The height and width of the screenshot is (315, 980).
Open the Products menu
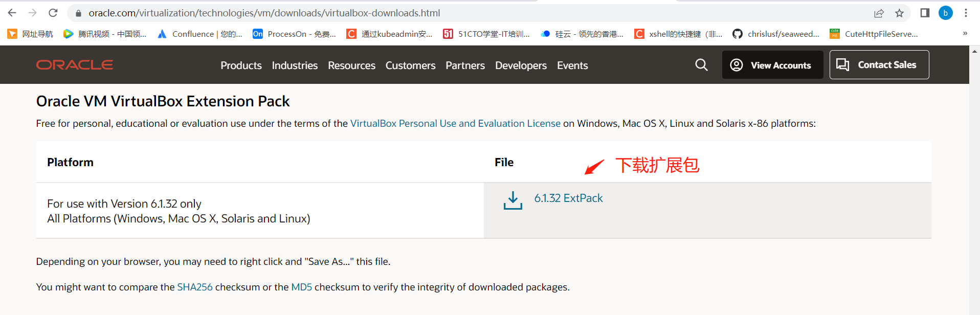click(x=241, y=65)
